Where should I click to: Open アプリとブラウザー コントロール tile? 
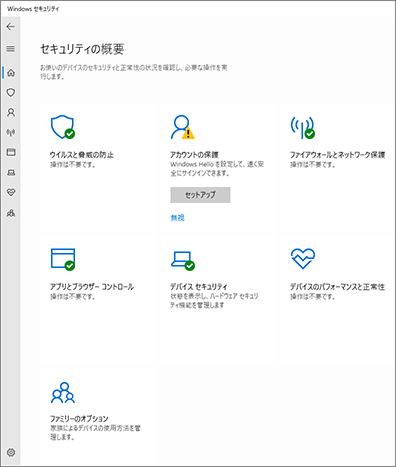tap(92, 287)
